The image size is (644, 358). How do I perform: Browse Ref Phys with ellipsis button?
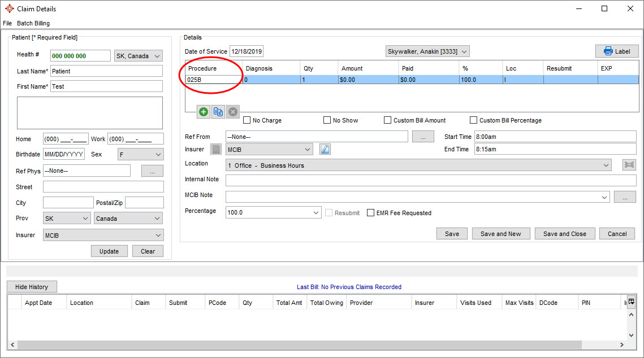coord(152,171)
